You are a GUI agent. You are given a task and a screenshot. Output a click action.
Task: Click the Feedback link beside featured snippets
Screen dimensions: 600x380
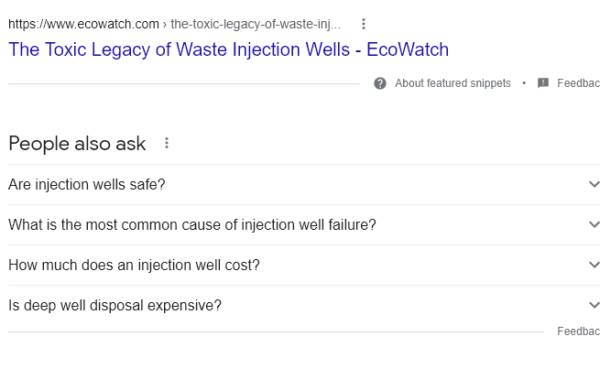click(x=578, y=83)
